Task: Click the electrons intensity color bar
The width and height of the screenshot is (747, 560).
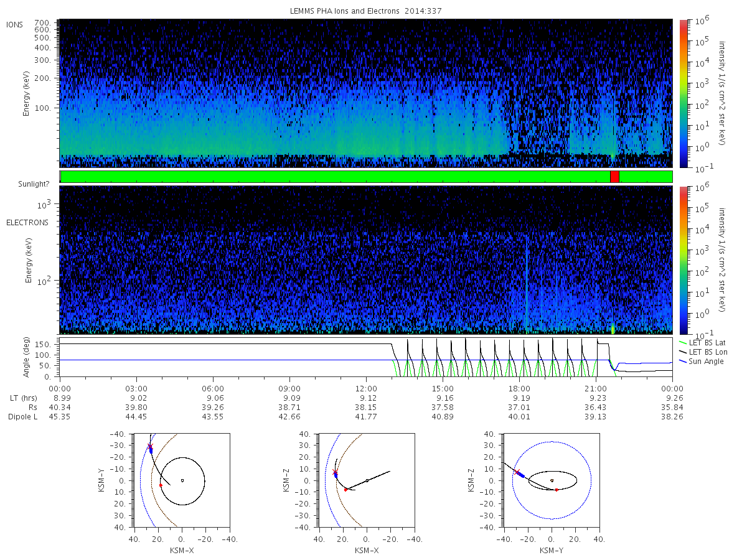Action: point(683,259)
